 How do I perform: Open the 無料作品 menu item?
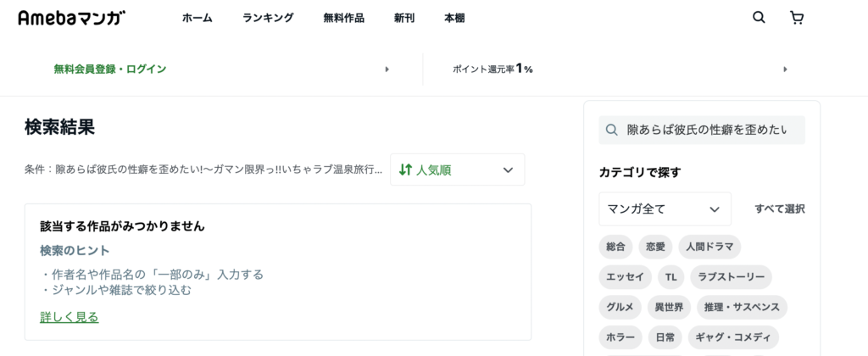(344, 19)
